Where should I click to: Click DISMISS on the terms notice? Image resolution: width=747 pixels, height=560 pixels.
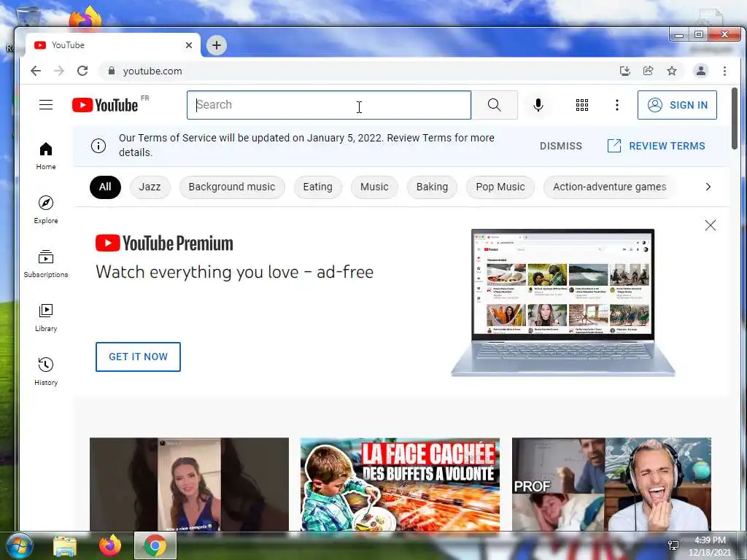(x=561, y=146)
